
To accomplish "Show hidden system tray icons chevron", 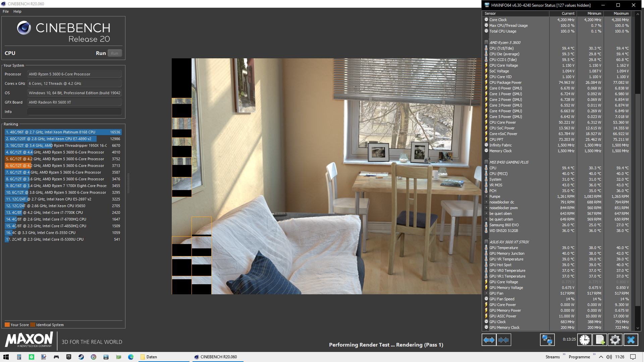I will pos(601,357).
